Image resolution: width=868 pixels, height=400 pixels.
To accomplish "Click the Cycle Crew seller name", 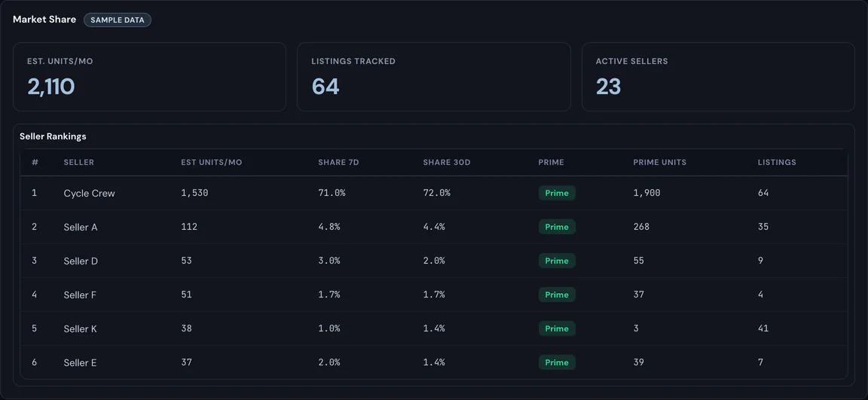I will 89,194.
